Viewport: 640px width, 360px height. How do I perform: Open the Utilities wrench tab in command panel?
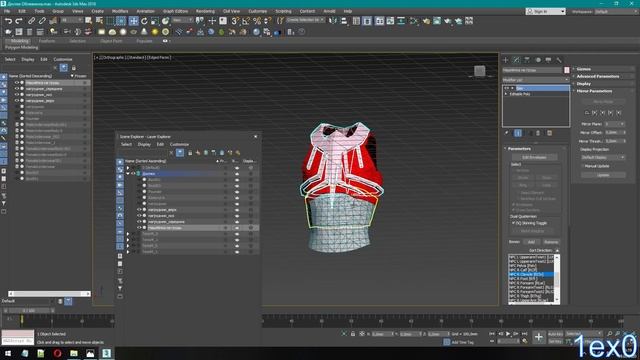[559, 60]
